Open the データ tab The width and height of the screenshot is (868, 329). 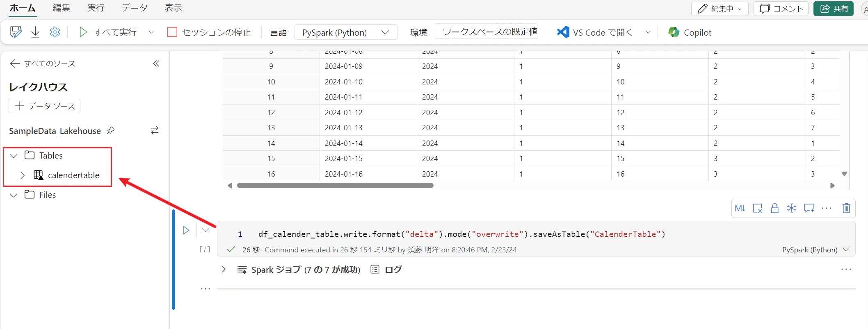coord(135,8)
